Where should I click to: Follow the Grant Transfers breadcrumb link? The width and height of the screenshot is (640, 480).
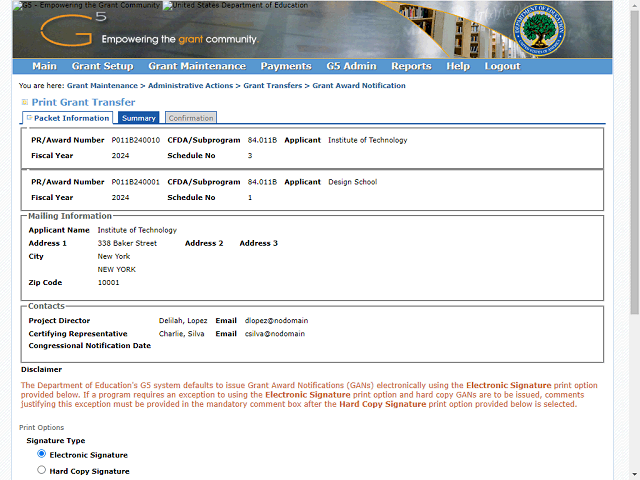pos(273,86)
